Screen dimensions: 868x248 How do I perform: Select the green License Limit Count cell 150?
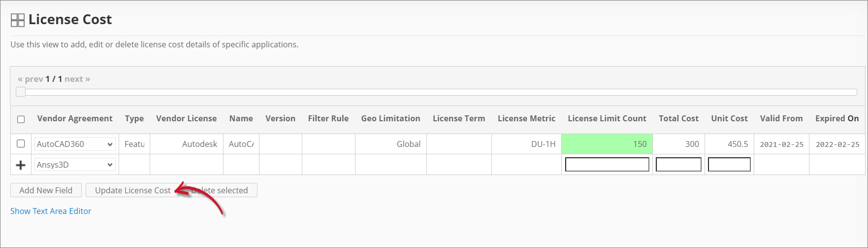[607, 144]
